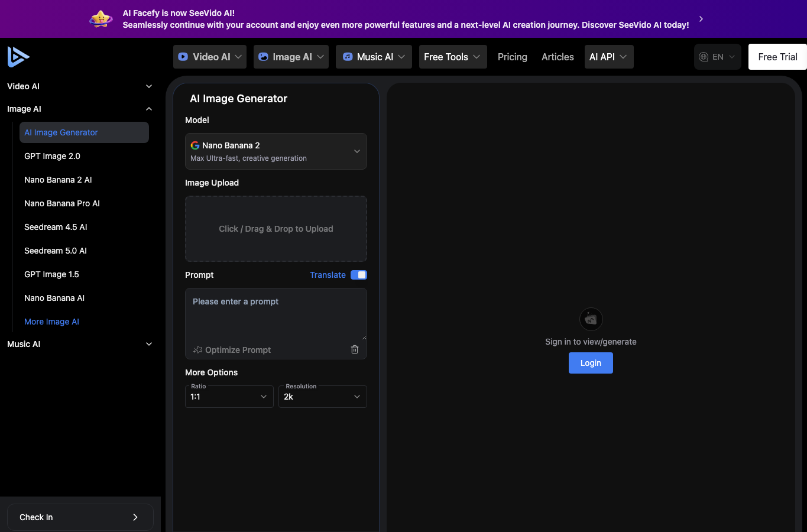This screenshot has height=532, width=807.
Task: Expand the Music AI sidebar section
Action: [80, 344]
